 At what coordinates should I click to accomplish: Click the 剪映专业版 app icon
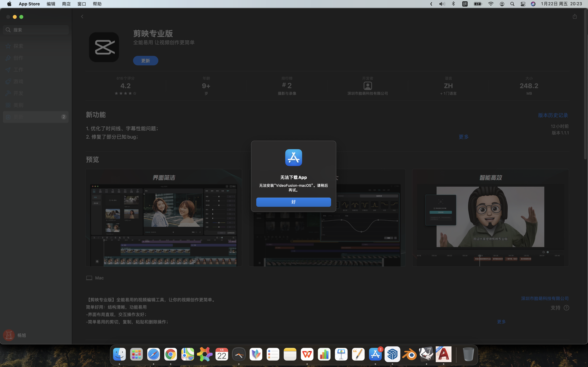click(104, 47)
